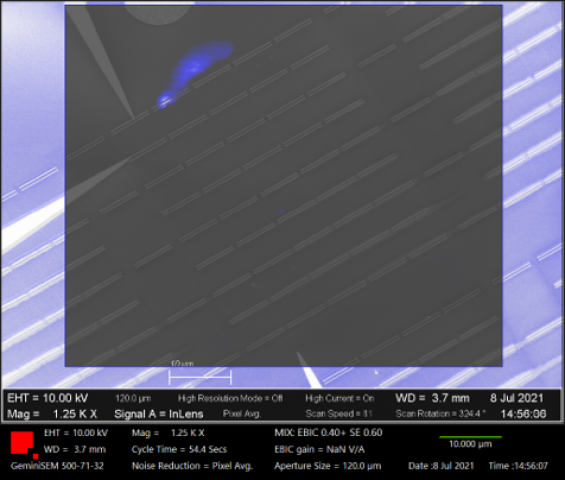Click the 'Mag = 1.25 K X' data bar text
The image size is (565, 480).
tap(52, 414)
